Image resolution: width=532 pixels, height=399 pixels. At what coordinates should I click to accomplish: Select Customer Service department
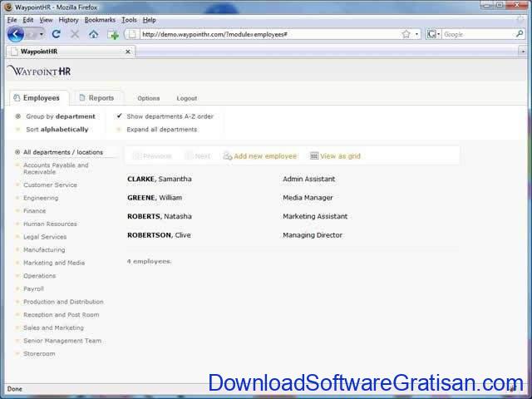(50, 185)
